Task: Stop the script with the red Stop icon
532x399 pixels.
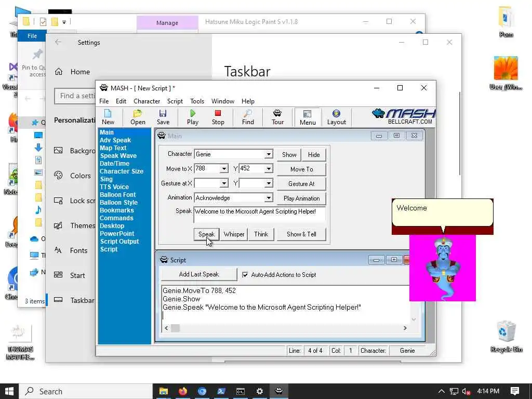Action: 218,117
